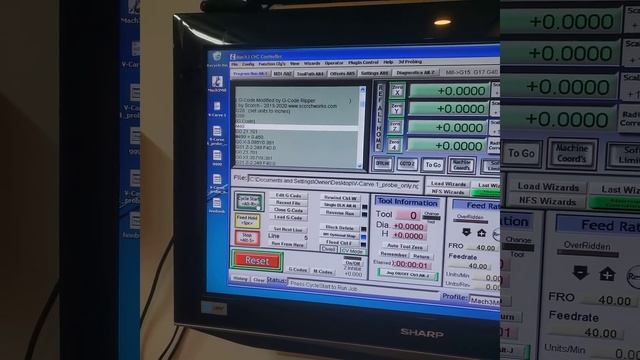Click Run From Here
640x360 pixels.
tap(288, 244)
